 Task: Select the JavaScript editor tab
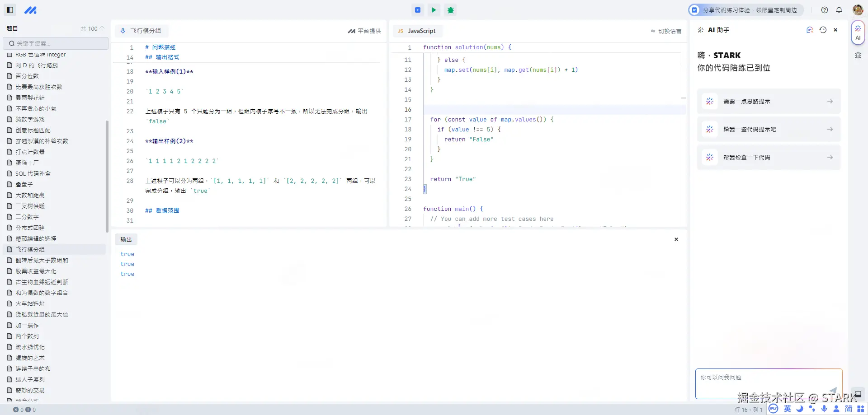pyautogui.click(x=417, y=31)
